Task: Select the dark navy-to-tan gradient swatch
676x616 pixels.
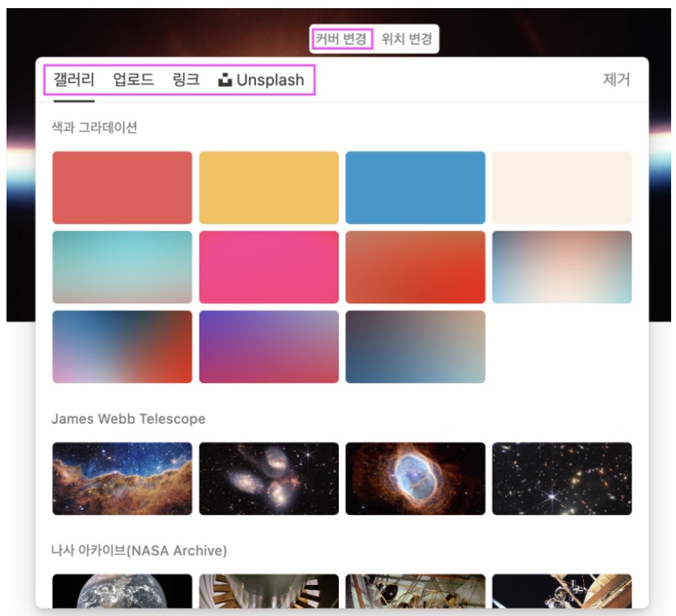Action: click(x=415, y=347)
